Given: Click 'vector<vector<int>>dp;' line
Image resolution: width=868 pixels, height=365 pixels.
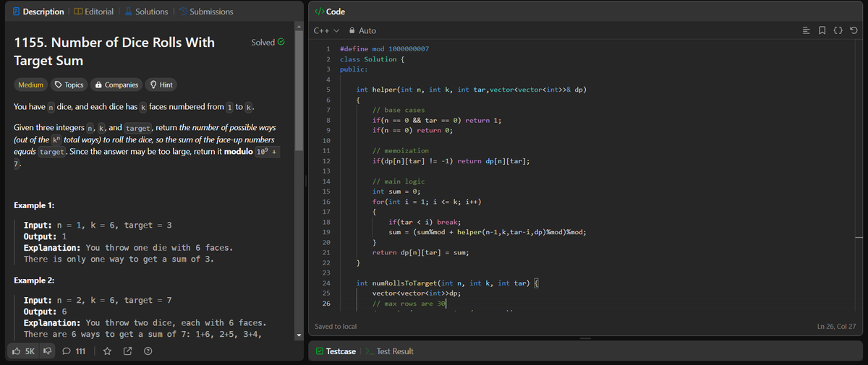Looking at the screenshot, I should click(x=417, y=293).
